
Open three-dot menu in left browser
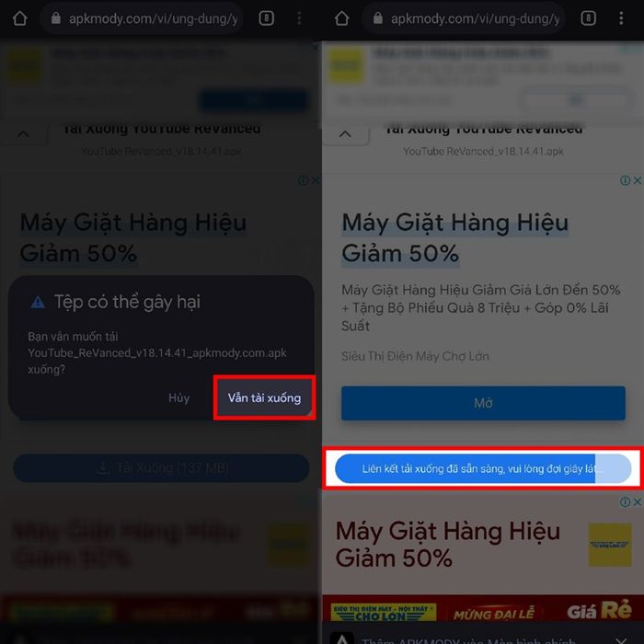click(299, 18)
